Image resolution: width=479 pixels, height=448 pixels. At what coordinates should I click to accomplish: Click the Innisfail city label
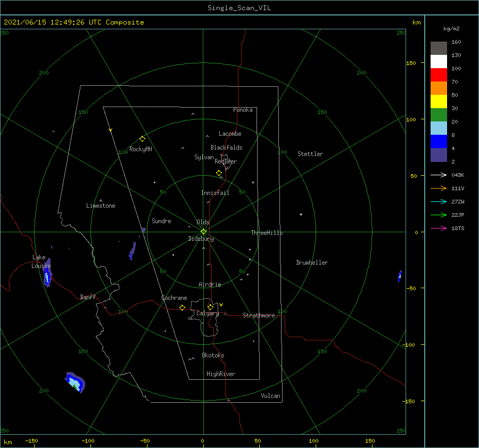pos(215,193)
